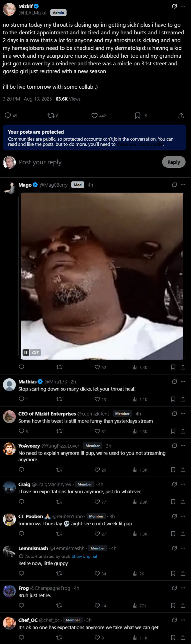Click Grok icon on Mago's reply
The height and width of the screenshot is (644, 191).
(174, 185)
